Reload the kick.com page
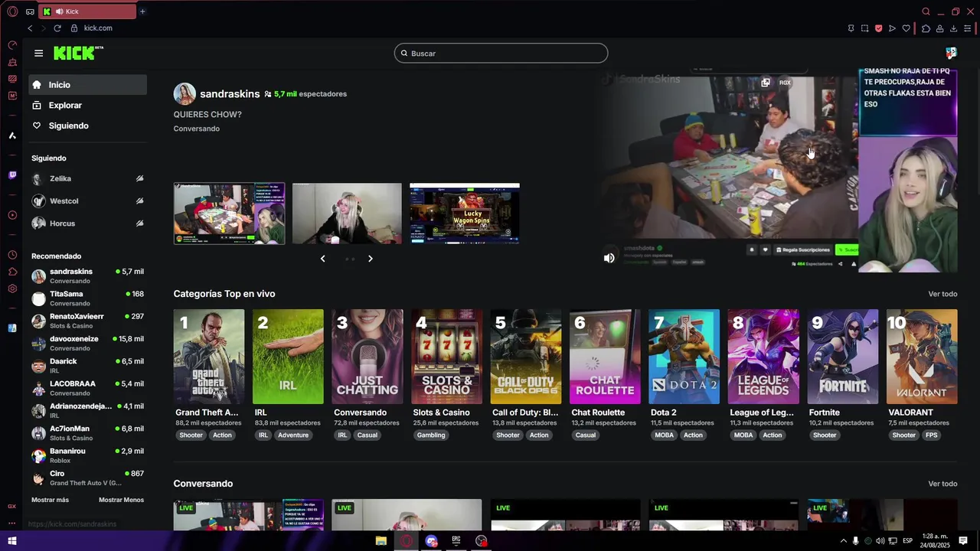The height and width of the screenshot is (551, 980). 57,28
